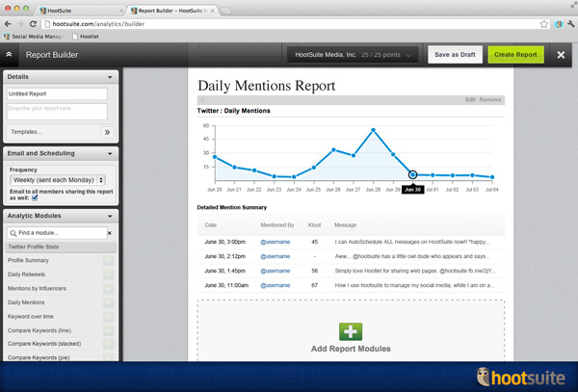Click the Message column header
This screenshot has height=392, width=578.
click(x=346, y=225)
